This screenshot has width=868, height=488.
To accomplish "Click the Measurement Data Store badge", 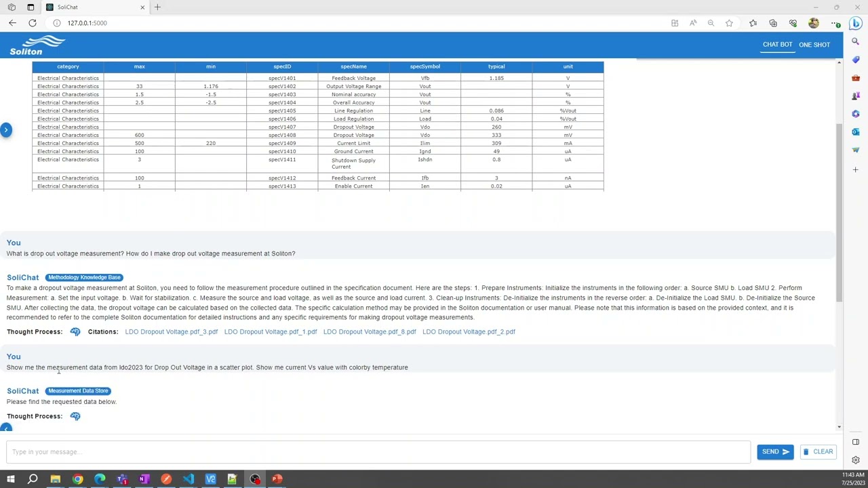I will click(x=78, y=390).
